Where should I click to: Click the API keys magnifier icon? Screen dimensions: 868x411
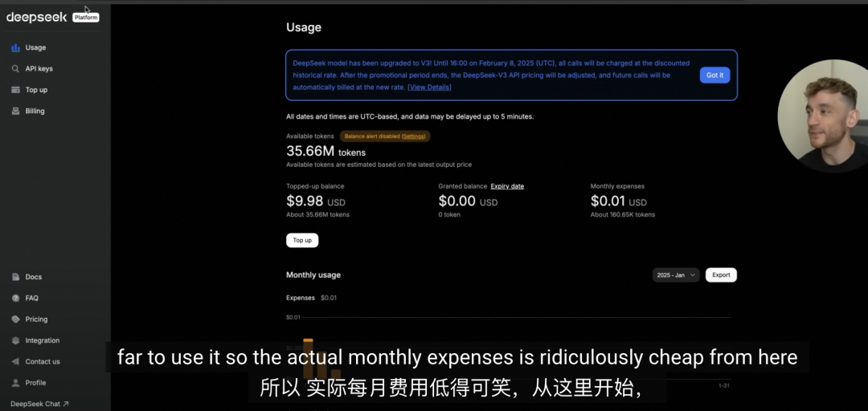[x=15, y=68]
